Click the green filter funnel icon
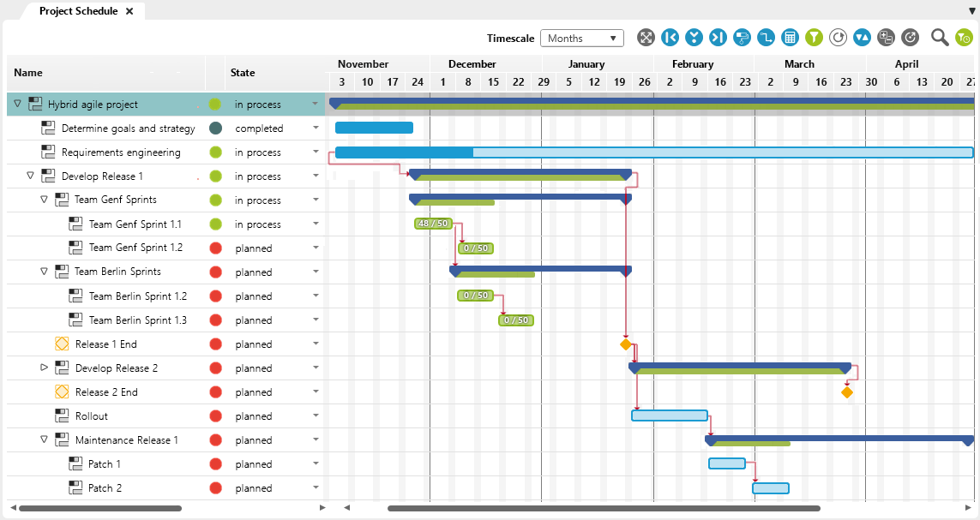The image size is (980, 520). (x=814, y=38)
